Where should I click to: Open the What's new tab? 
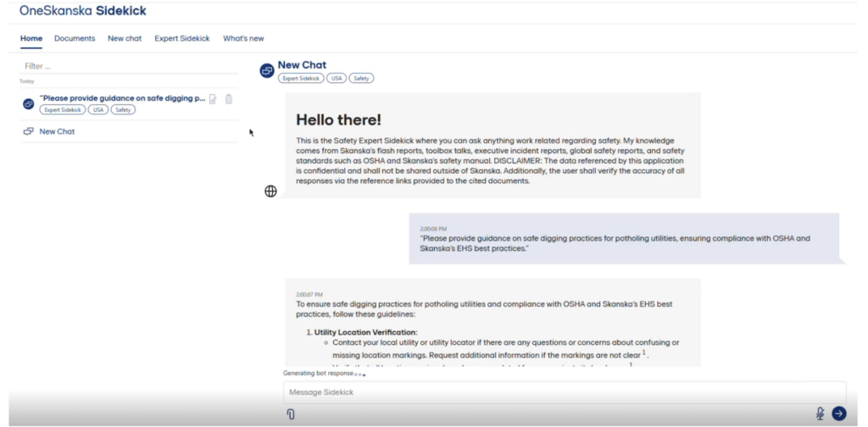[243, 39]
